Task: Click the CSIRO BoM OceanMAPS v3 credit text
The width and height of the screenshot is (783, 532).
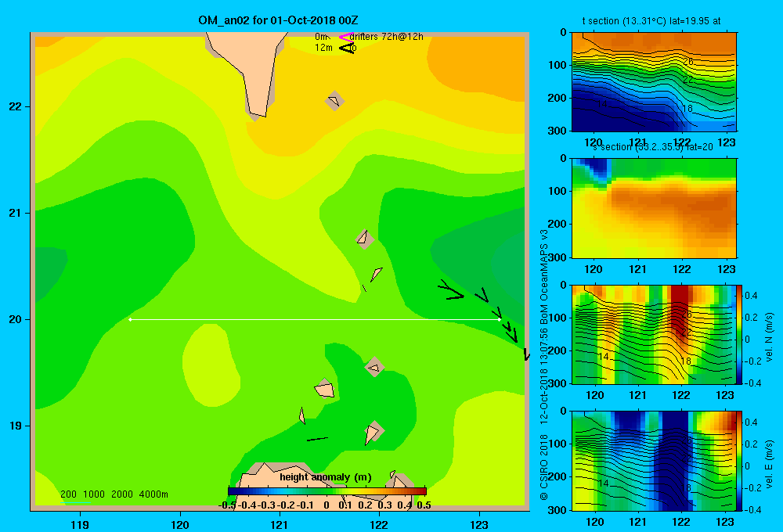Action: (544, 365)
